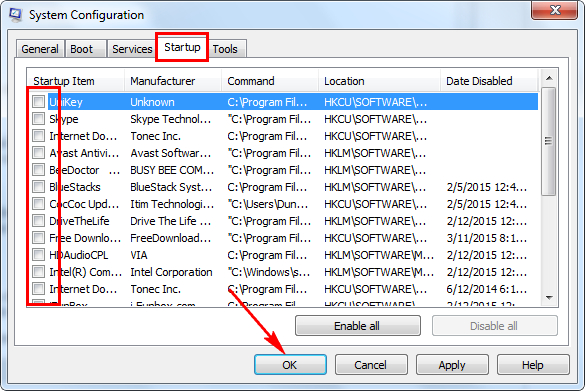
Task: Tick the Avast Antivirus startup checkbox
Action: pos(38,153)
